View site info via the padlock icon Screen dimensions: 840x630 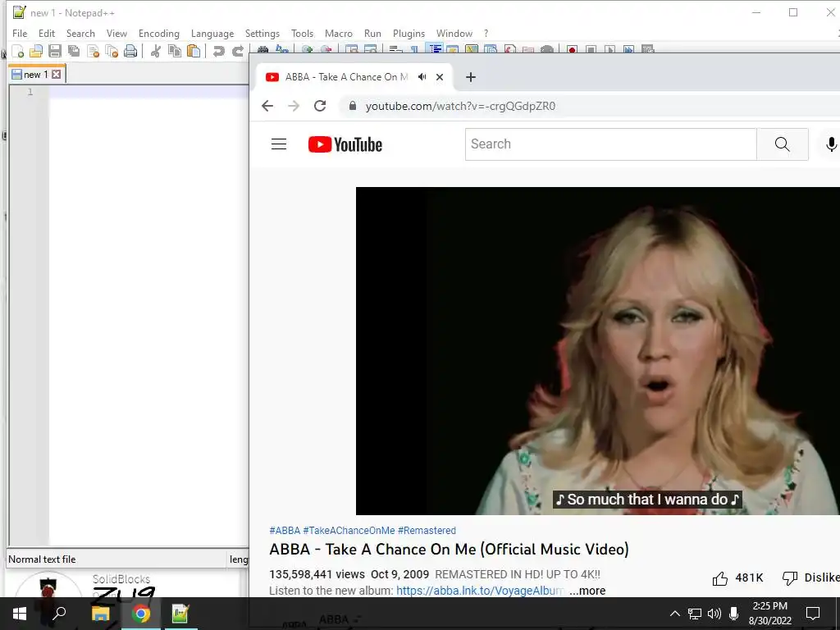353,106
